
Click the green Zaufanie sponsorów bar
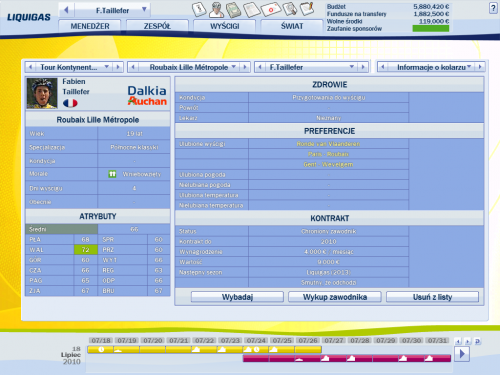pyautogui.click(x=431, y=28)
